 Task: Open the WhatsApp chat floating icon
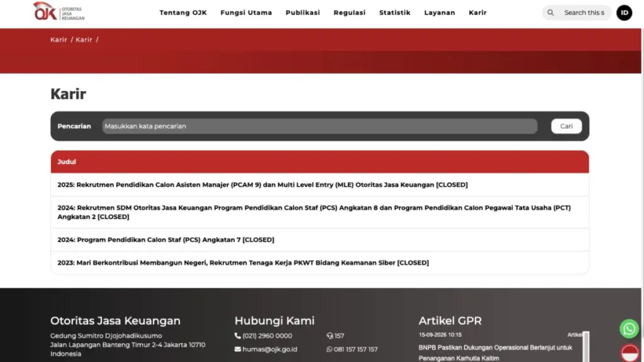point(629,329)
